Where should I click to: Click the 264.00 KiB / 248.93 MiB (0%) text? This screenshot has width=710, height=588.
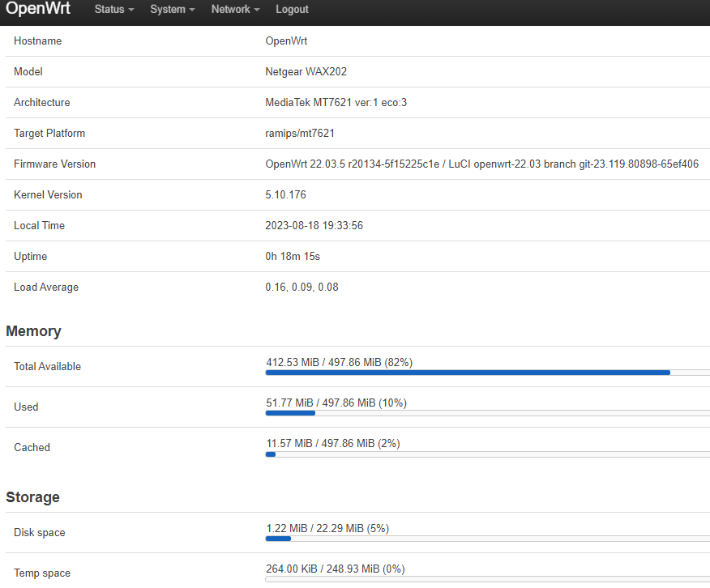(x=336, y=569)
